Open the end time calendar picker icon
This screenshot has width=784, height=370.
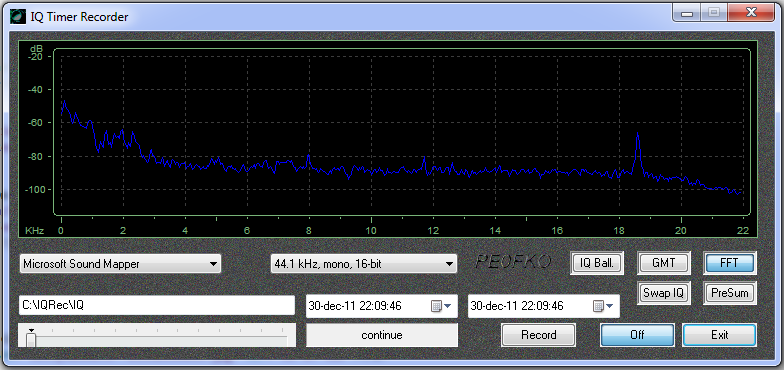coord(598,306)
